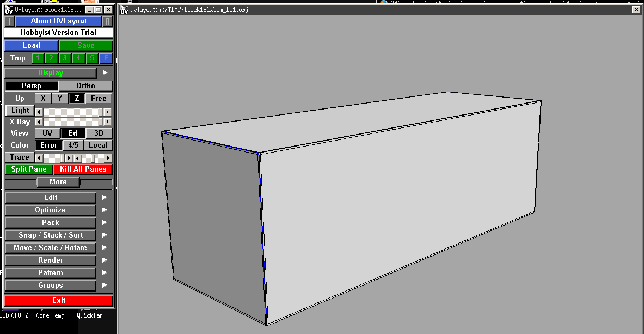Set Up axis to Free

tap(99, 98)
